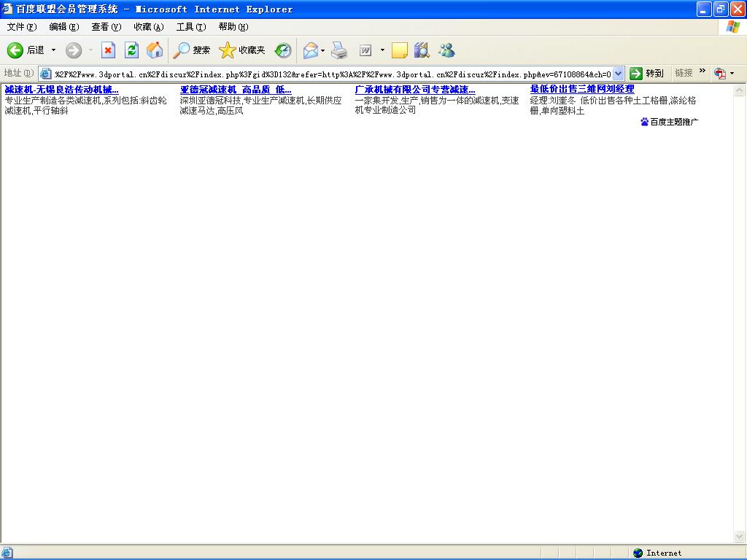Open the 文件(F) menu

[21, 27]
